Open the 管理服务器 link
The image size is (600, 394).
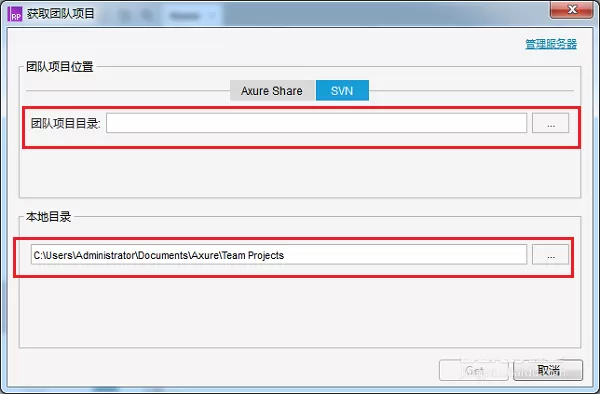coord(551,44)
